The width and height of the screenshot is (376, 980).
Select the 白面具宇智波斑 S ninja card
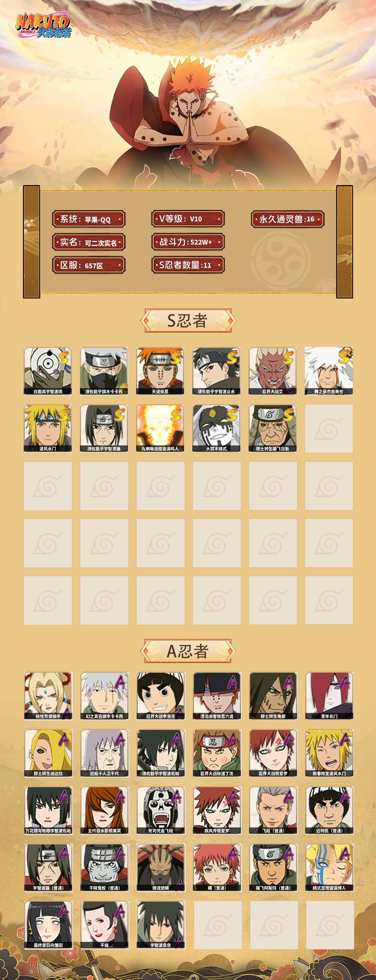click(47, 371)
